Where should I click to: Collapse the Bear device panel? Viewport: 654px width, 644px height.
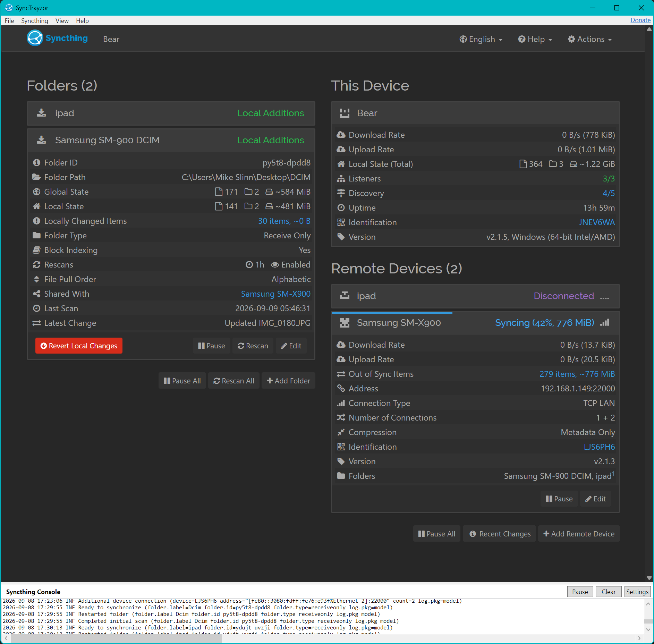(x=475, y=113)
